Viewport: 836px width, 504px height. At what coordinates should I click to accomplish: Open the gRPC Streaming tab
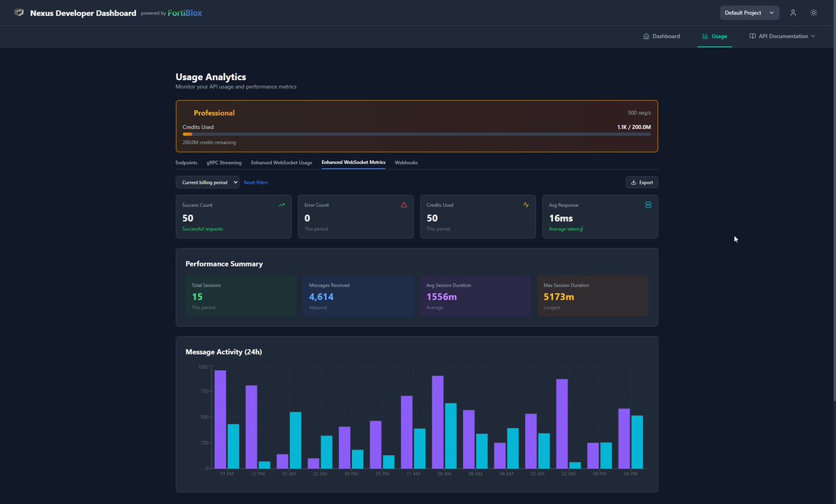[x=224, y=162]
